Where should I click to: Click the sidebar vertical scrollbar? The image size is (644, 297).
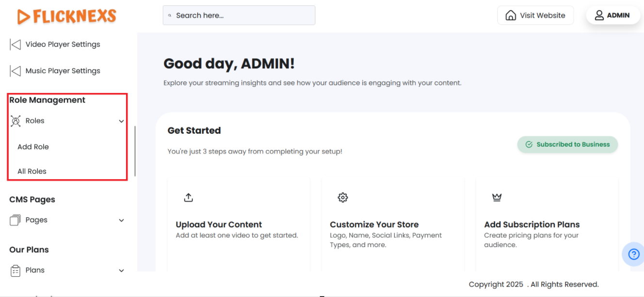pyautogui.click(x=135, y=151)
